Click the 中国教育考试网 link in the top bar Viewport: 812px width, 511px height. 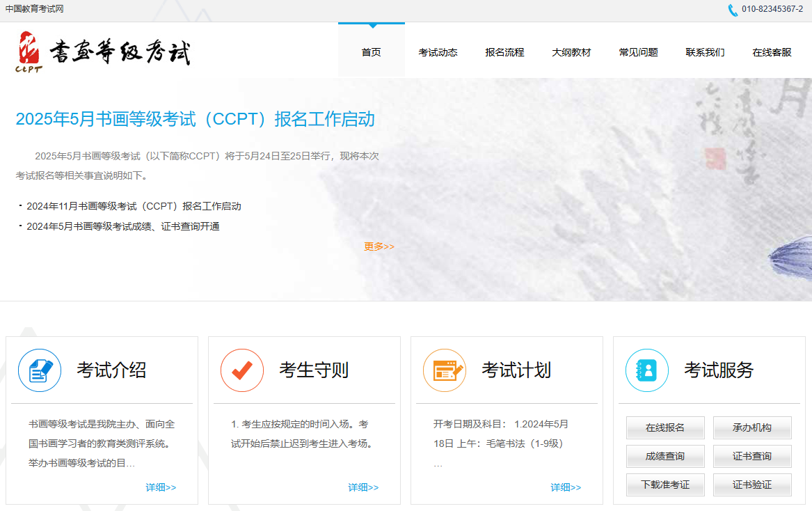tap(34, 9)
